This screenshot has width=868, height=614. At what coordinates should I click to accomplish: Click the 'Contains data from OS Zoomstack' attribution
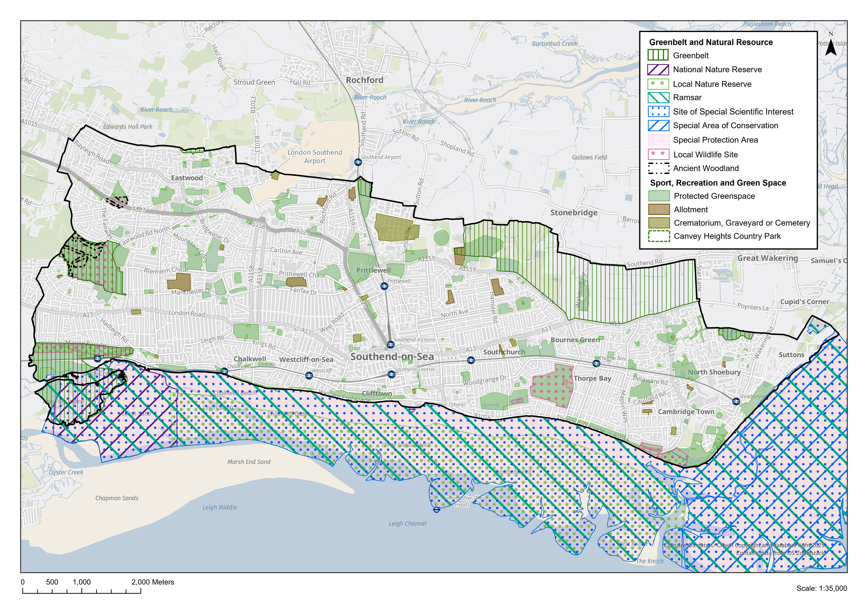[780, 553]
